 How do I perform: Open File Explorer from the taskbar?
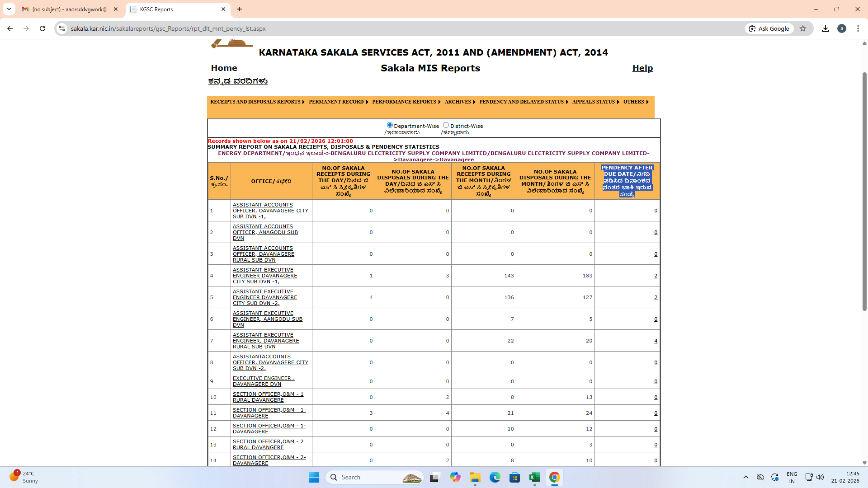[x=475, y=477]
